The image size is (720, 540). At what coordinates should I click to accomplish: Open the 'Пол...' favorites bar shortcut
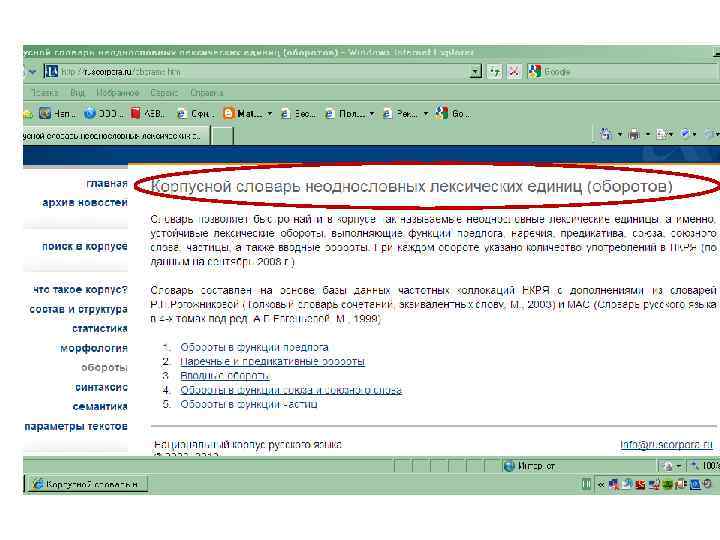(344, 113)
